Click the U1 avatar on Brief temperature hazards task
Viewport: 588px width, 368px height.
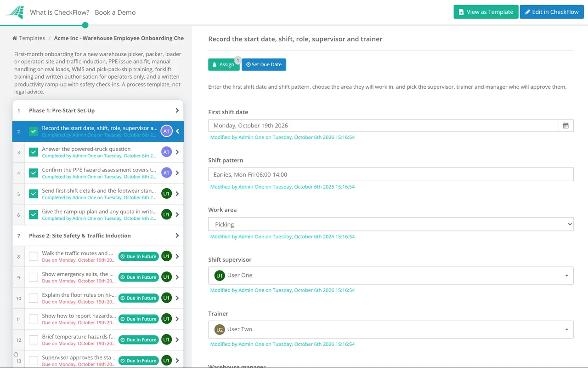pos(166,339)
